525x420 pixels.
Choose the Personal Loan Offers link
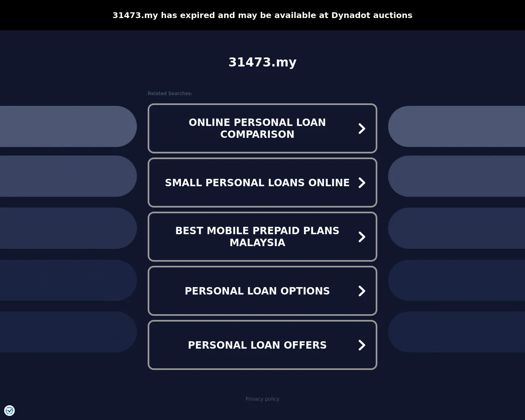tap(262, 345)
